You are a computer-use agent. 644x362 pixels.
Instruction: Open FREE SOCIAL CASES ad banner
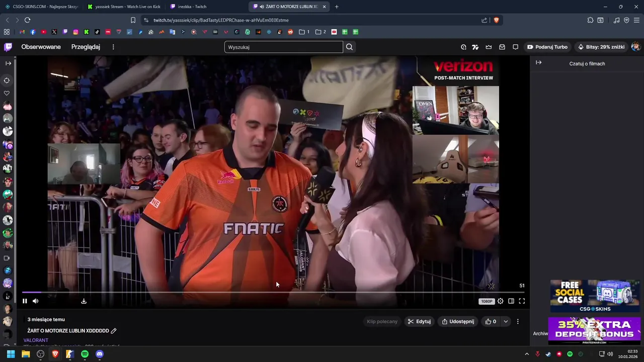[594, 296]
